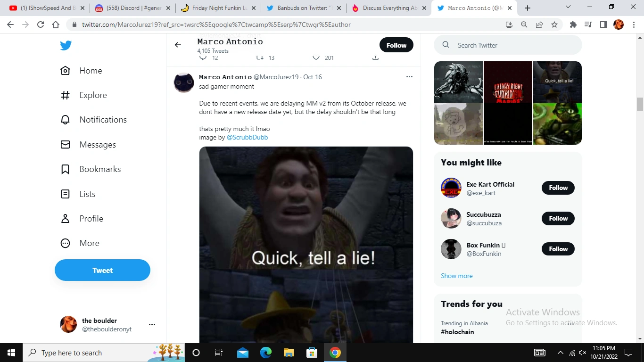Image resolution: width=644 pixels, height=362 pixels.
Task: Open File Explorer from taskbar
Action: (289, 353)
